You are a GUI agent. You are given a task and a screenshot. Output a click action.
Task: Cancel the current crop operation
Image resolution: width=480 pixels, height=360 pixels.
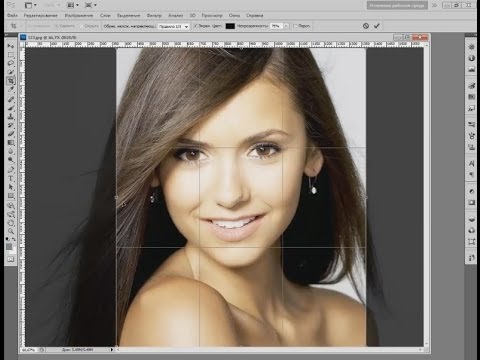366,26
